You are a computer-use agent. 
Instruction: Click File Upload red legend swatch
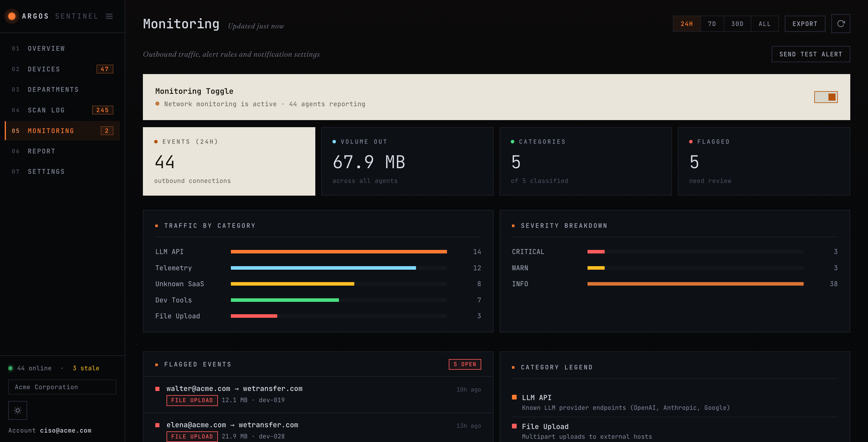coord(514,426)
